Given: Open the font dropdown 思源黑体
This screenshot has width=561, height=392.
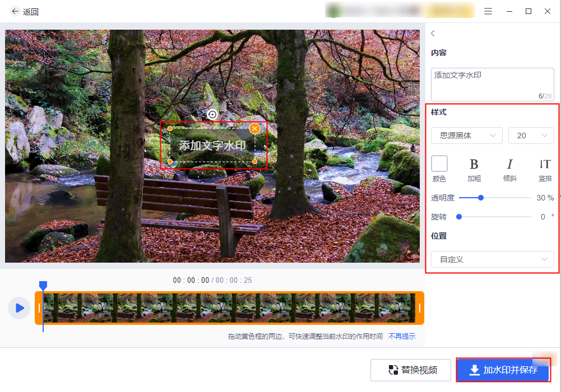Looking at the screenshot, I should (x=466, y=136).
